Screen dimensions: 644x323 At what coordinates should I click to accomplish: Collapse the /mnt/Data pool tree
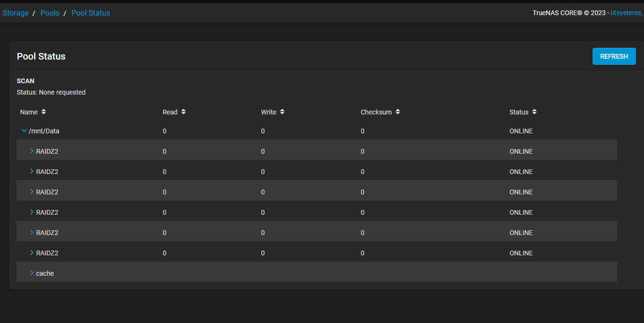24,131
